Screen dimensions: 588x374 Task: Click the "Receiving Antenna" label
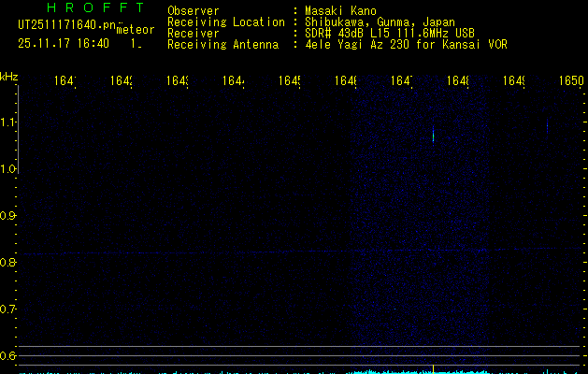[x=223, y=45]
